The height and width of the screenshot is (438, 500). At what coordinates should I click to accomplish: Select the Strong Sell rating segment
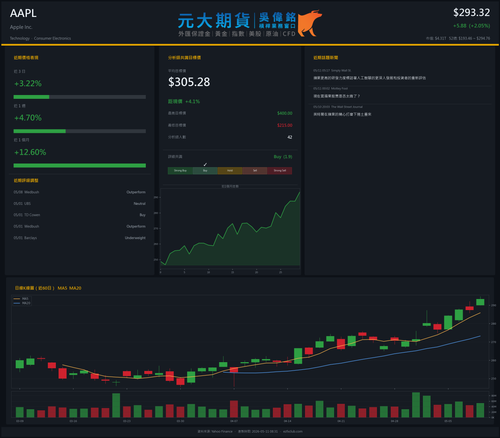(280, 171)
